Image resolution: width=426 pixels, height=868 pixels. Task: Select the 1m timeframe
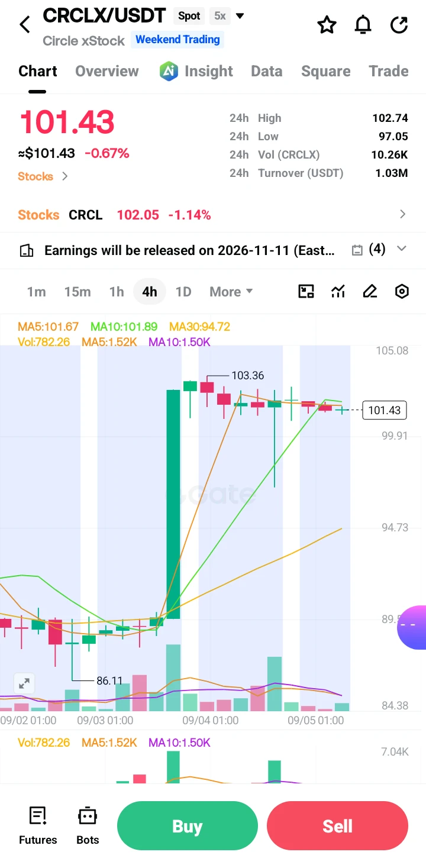point(36,292)
